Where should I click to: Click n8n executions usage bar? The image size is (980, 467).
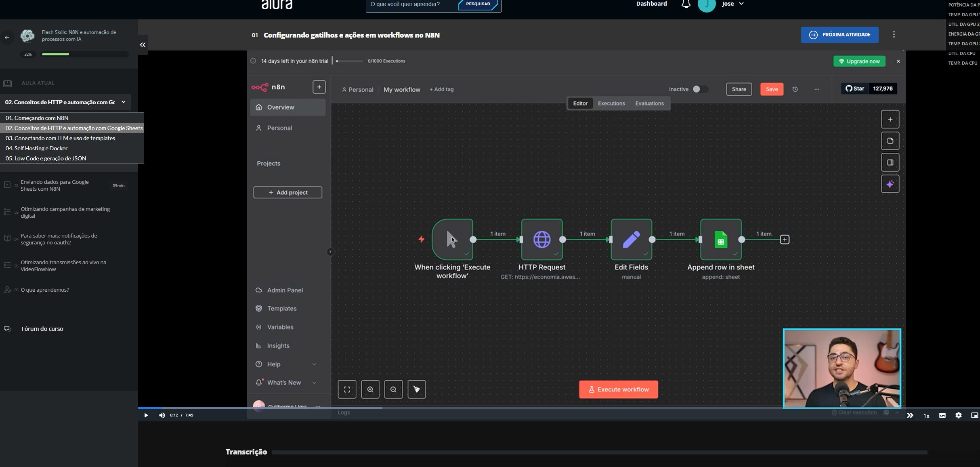coord(349,61)
